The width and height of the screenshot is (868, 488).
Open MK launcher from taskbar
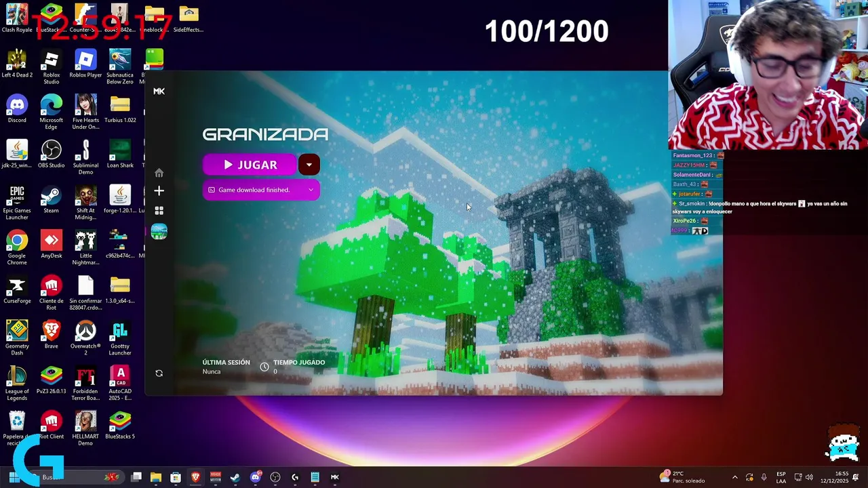tap(334, 477)
